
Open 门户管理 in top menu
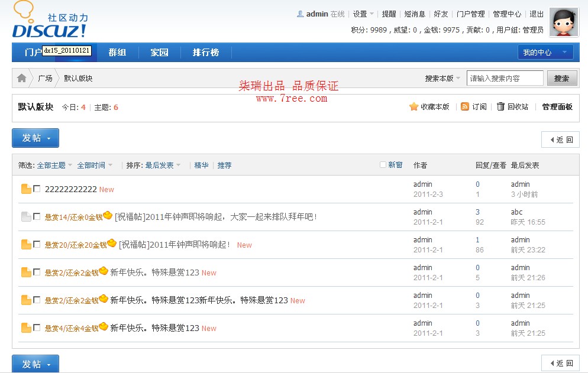(x=471, y=14)
